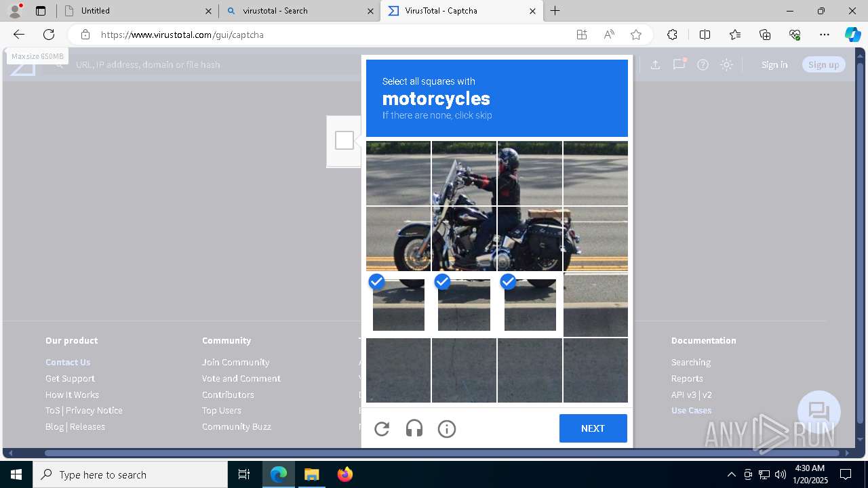
Task: Open the horizontal page scrollbar
Action: tap(442, 453)
